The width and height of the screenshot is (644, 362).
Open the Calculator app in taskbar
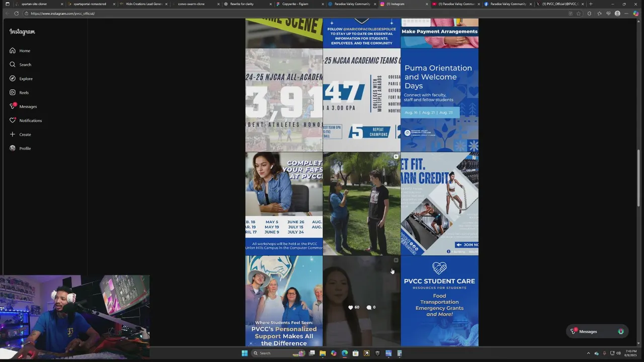coord(399,353)
